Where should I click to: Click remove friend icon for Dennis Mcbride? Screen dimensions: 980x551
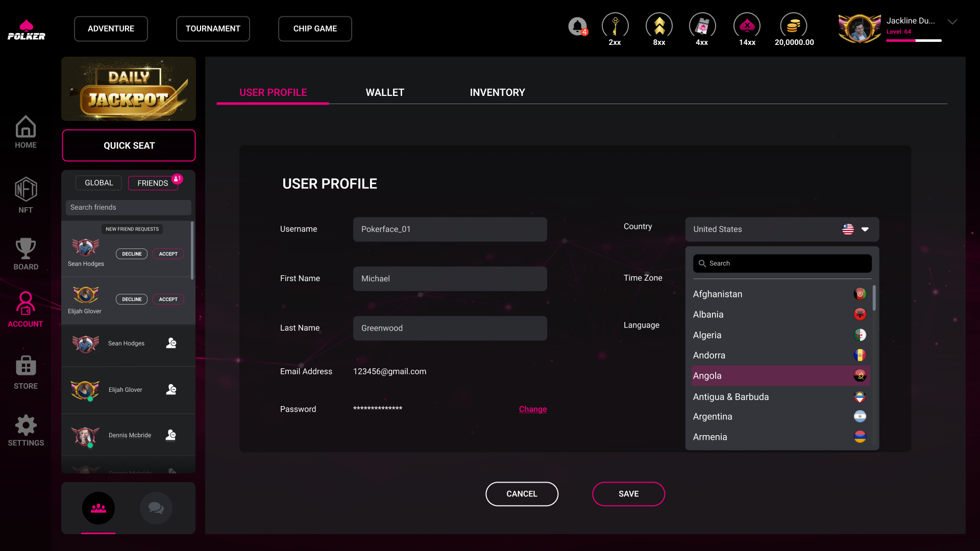coord(171,435)
